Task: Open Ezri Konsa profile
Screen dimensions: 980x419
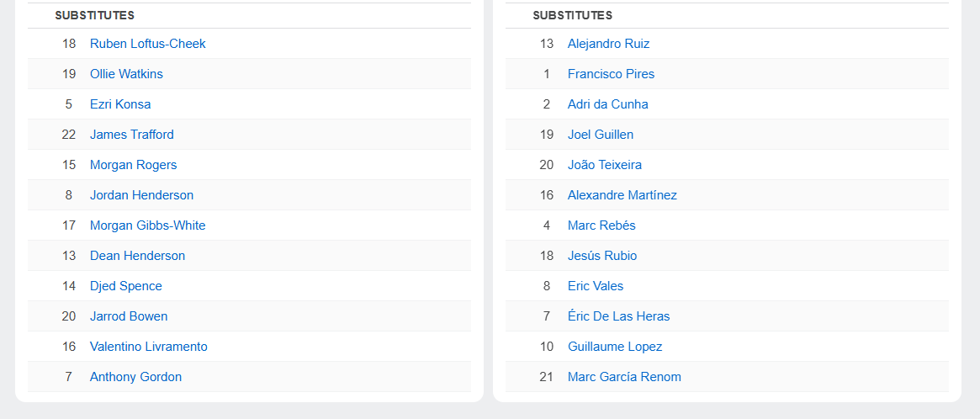Action: pos(120,104)
